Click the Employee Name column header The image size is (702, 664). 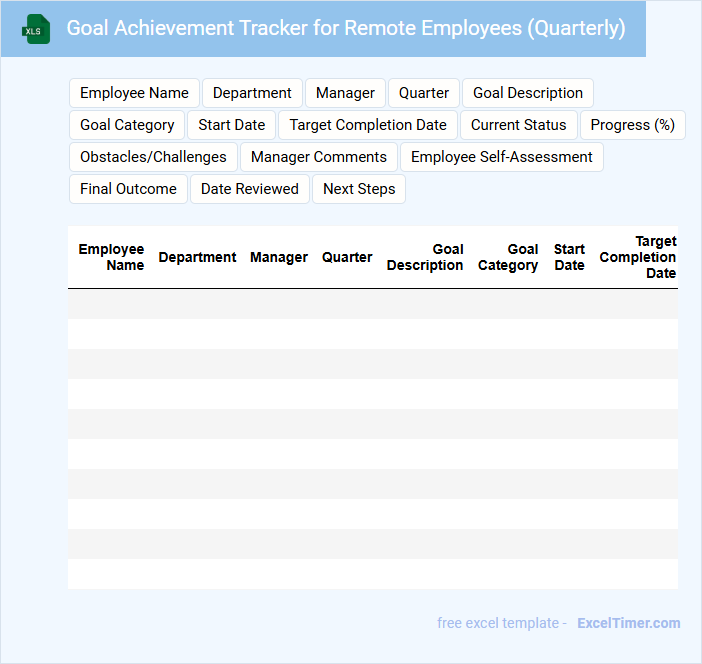111,257
